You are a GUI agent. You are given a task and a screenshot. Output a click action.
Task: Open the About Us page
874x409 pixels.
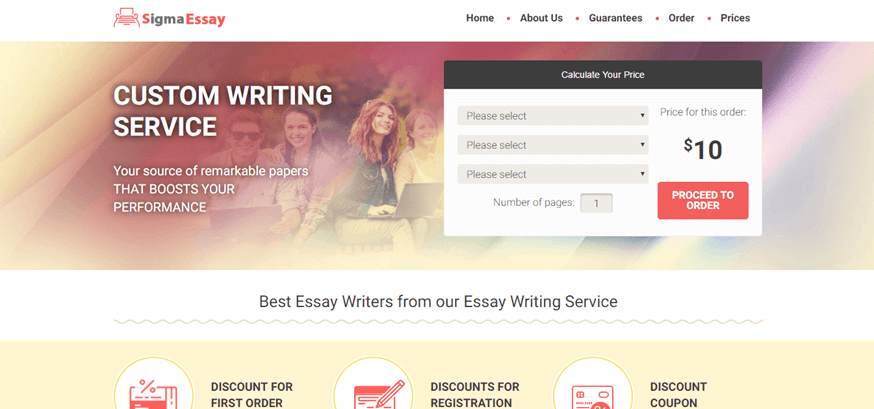541,18
